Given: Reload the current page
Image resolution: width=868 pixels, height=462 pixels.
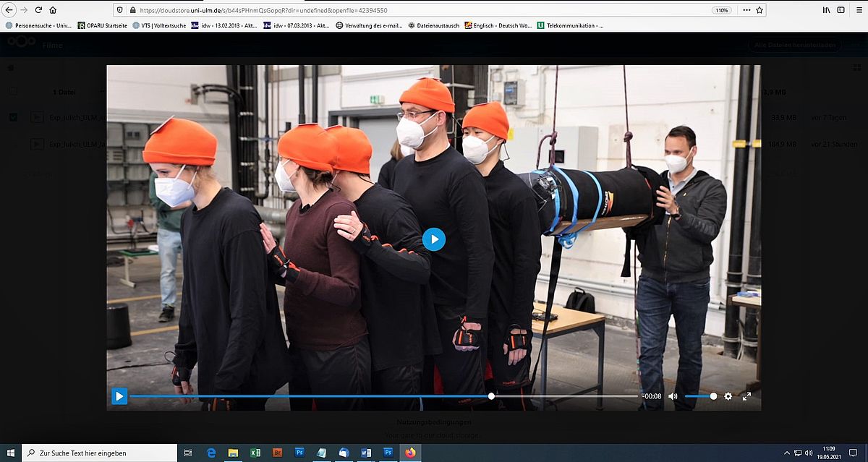Looking at the screenshot, I should (39, 10).
